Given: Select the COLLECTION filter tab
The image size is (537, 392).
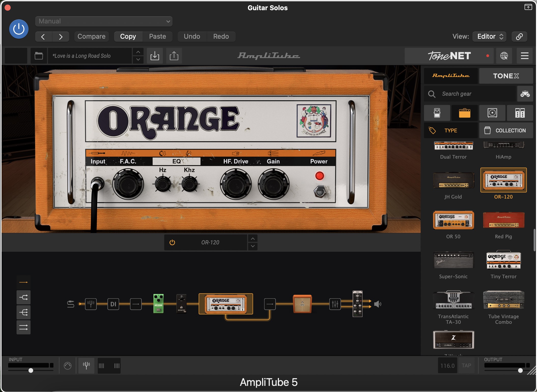Looking at the screenshot, I should [506, 130].
